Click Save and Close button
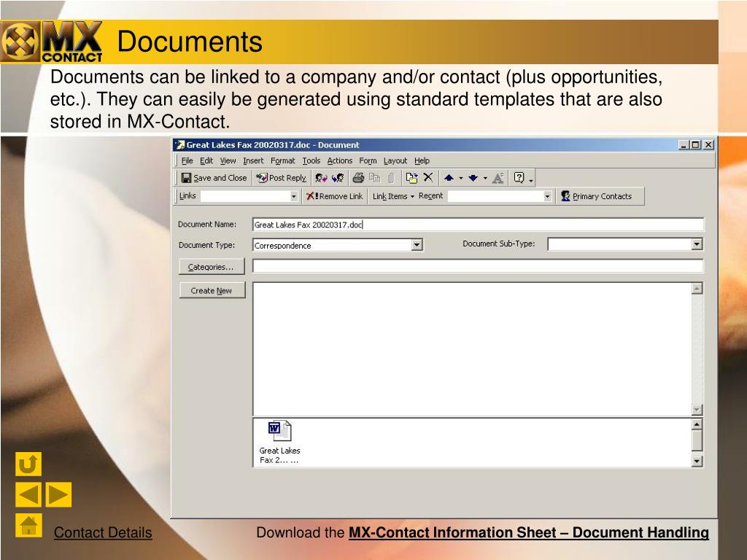This screenshot has width=747, height=560. (214, 178)
